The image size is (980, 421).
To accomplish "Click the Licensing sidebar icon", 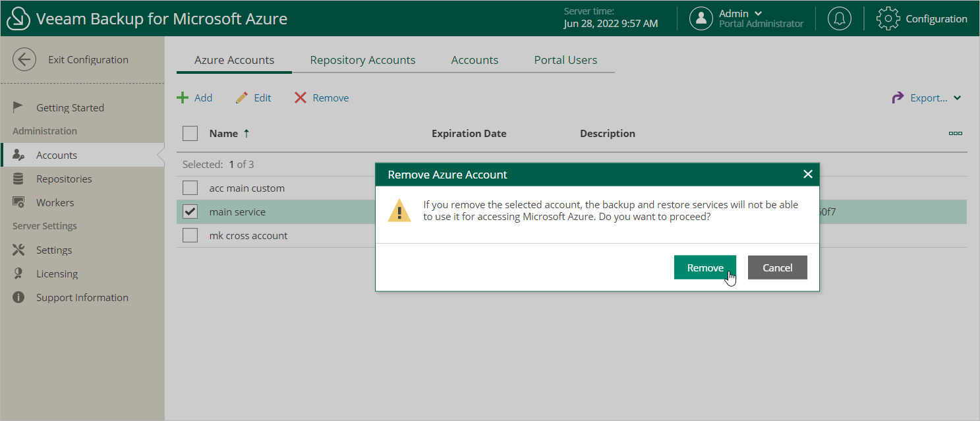I will coord(18,273).
